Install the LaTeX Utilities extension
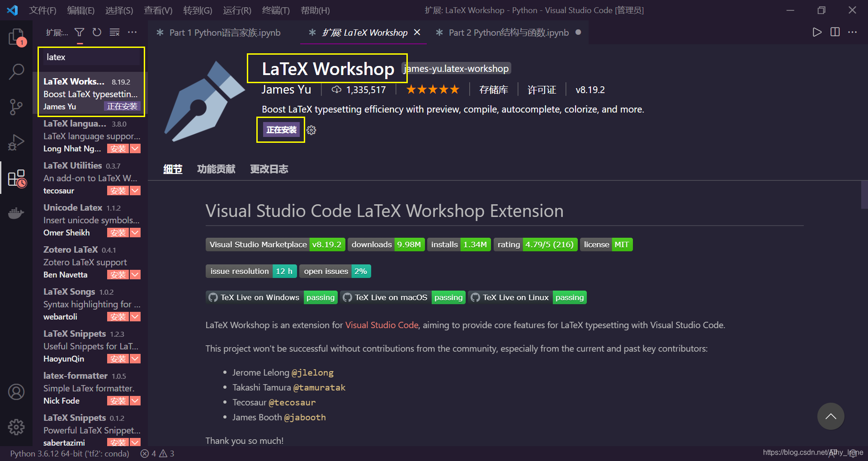The image size is (868, 461). 118,191
